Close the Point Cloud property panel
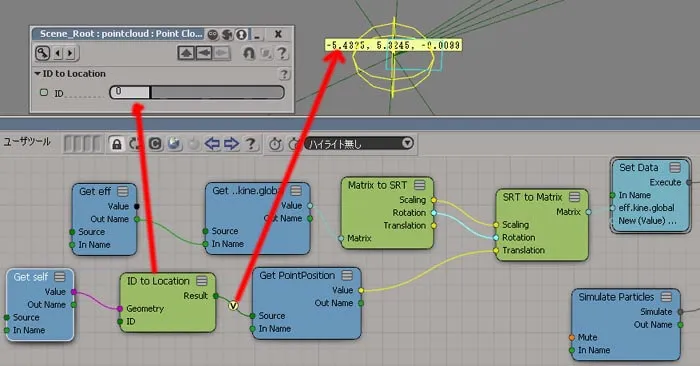700x366 pixels. (x=278, y=34)
